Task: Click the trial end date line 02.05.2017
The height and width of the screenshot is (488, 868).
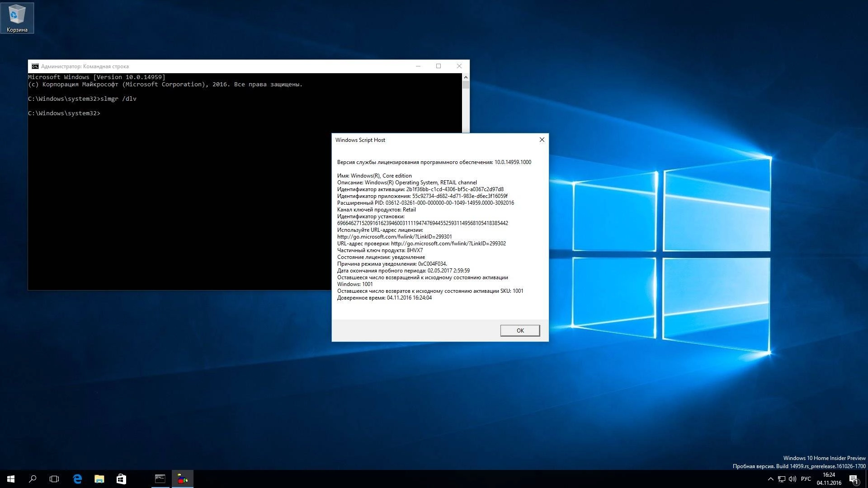Action: click(x=403, y=271)
